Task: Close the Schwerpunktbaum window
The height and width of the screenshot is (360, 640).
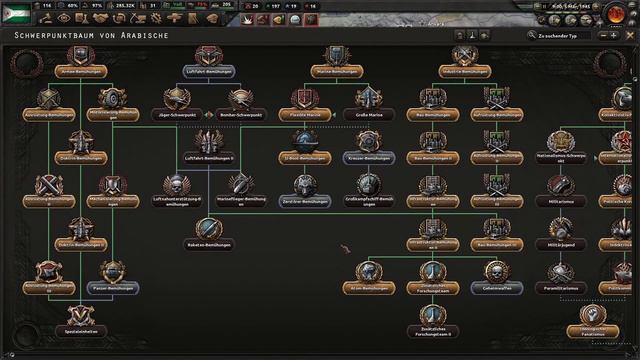Action: 630,36
